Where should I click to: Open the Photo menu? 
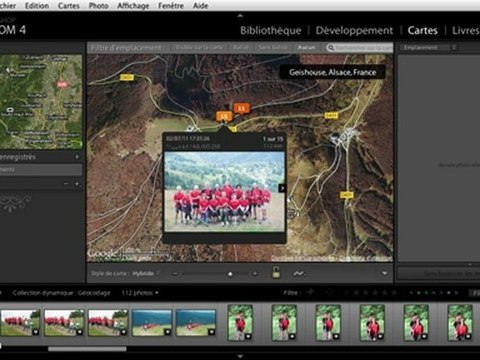(x=98, y=6)
